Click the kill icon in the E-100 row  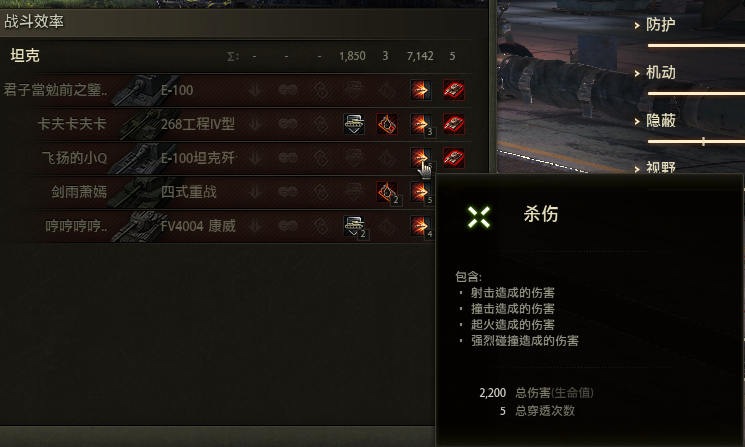click(454, 90)
